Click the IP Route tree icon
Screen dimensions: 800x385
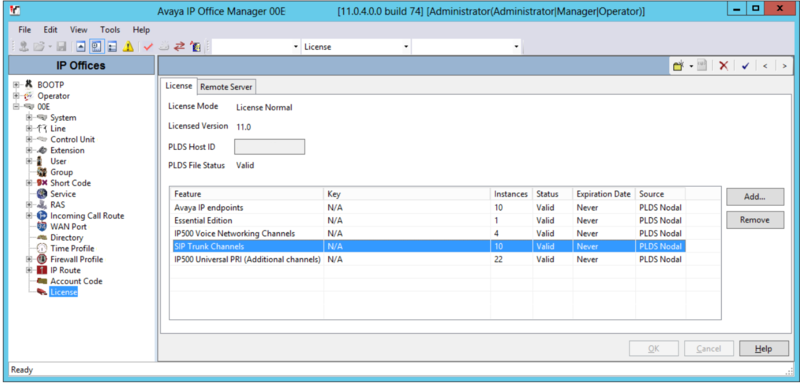coord(42,270)
